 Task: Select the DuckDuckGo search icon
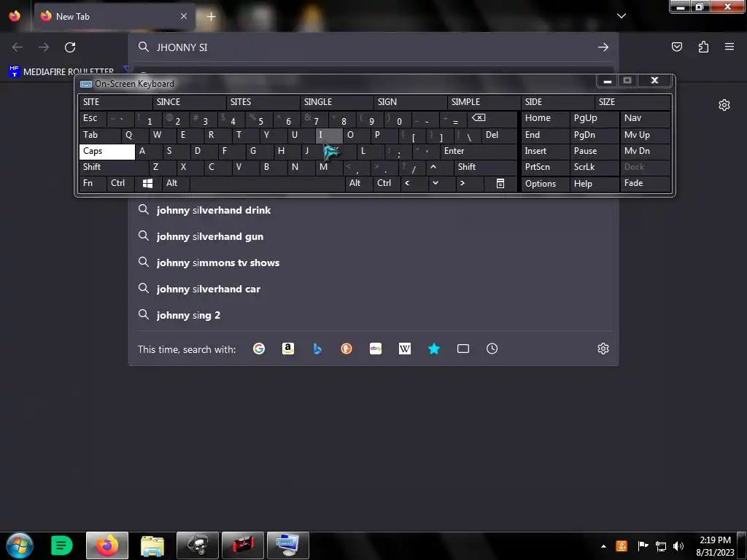click(x=347, y=349)
